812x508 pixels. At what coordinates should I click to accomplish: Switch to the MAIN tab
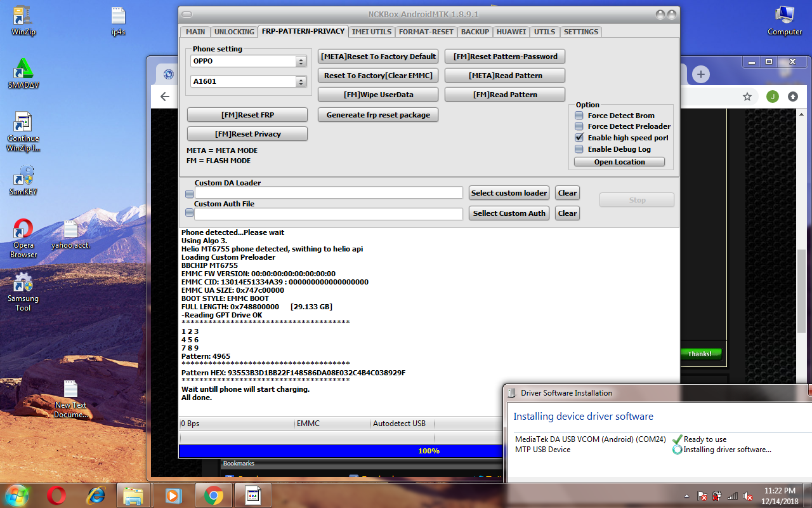pos(195,32)
